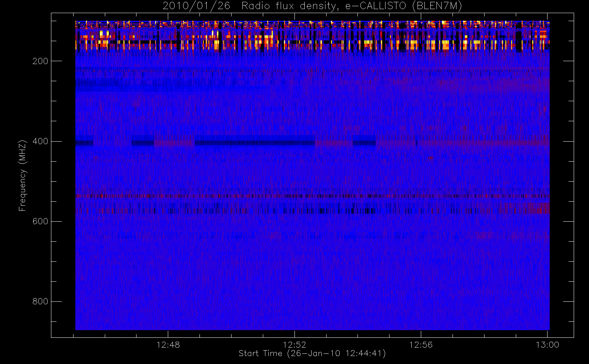589x364 pixels.
Task: Click the 12:48 time tick label
Action: point(168,345)
